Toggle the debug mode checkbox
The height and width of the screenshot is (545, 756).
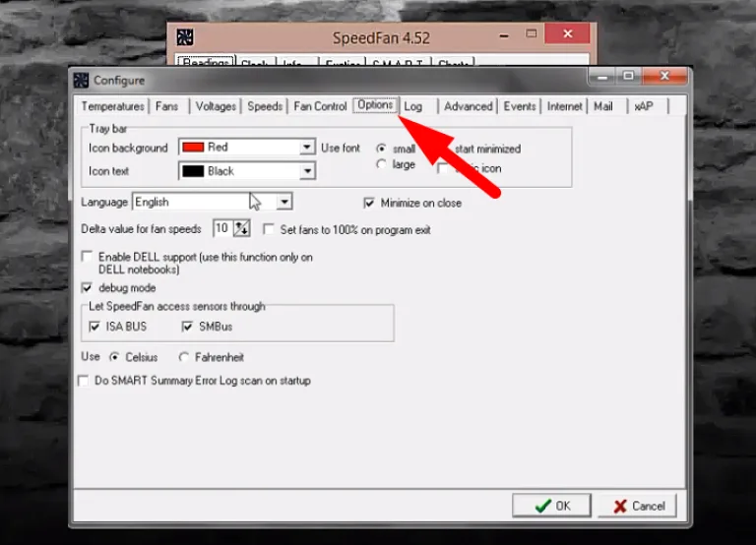[x=87, y=287]
